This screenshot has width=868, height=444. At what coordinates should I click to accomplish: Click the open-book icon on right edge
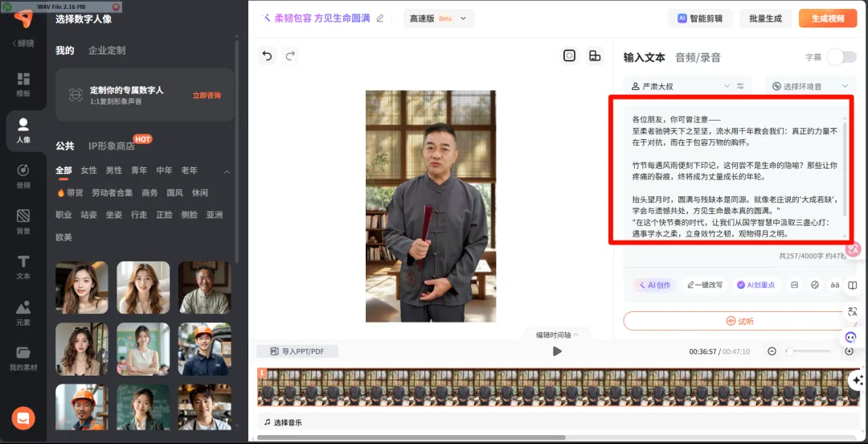(x=853, y=286)
